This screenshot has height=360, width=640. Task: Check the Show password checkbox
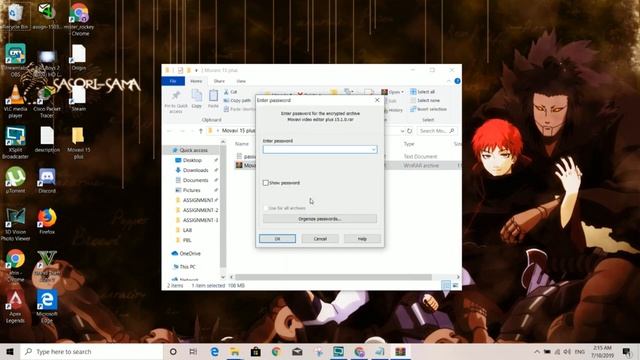266,183
